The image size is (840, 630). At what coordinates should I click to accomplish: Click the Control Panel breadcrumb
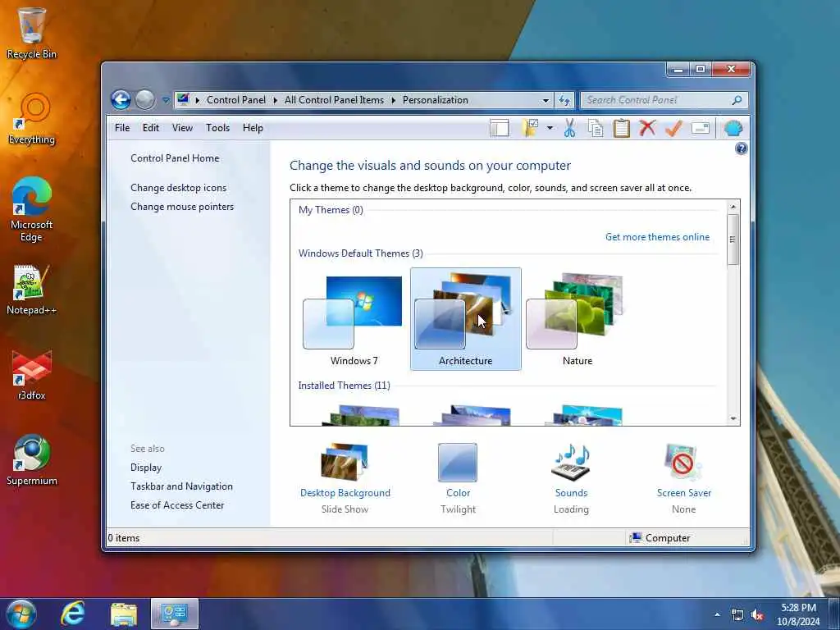pyautogui.click(x=235, y=100)
